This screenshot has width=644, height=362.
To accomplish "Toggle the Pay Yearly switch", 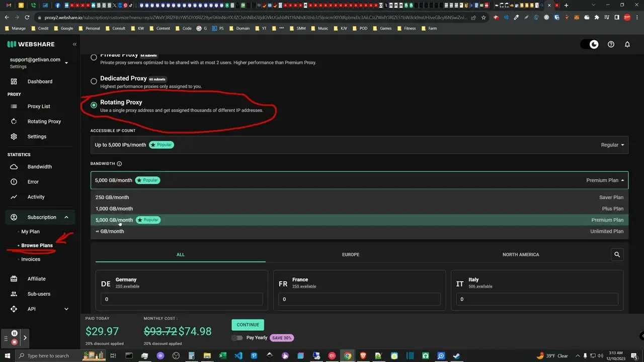I will (x=237, y=338).
